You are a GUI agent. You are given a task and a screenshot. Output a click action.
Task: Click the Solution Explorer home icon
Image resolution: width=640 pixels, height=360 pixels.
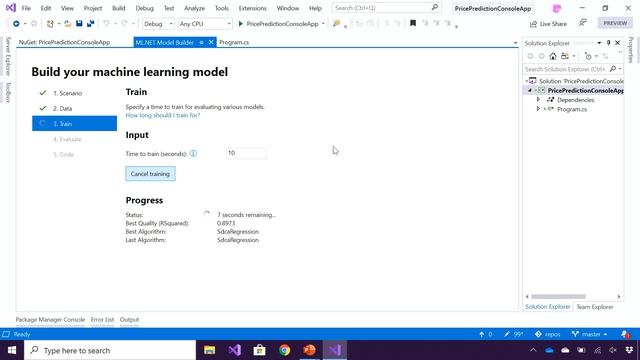(x=553, y=56)
